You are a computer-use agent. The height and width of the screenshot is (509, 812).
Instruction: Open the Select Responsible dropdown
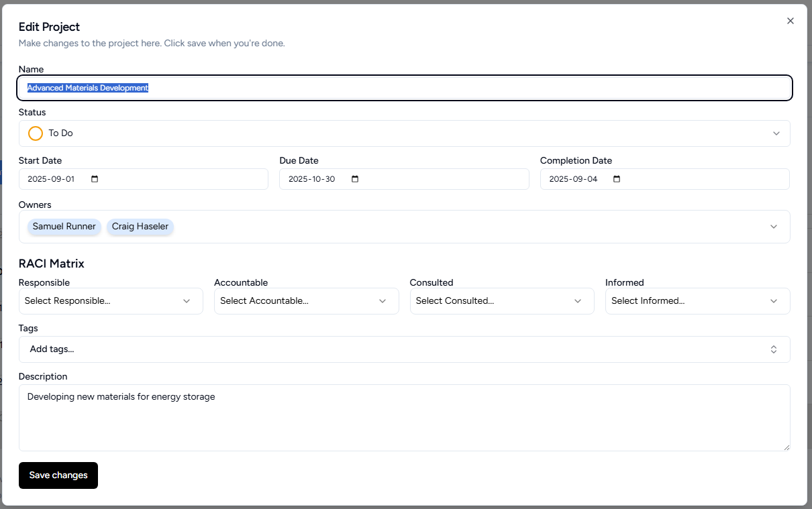[x=111, y=301]
